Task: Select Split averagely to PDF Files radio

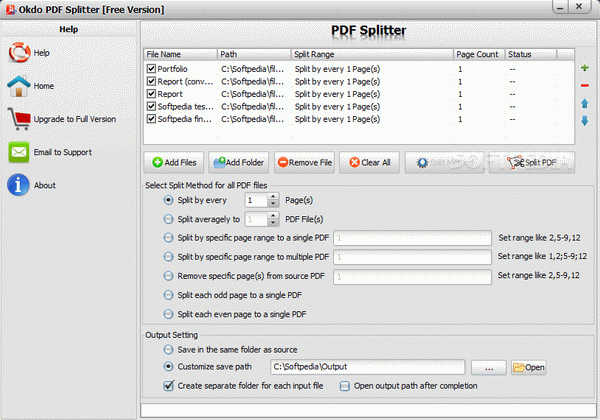Action: click(x=168, y=219)
